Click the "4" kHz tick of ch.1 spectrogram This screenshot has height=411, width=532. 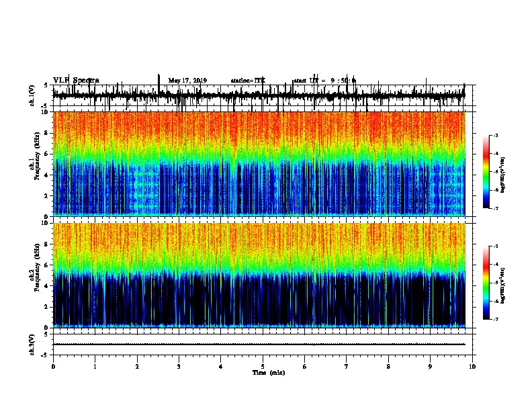coord(47,175)
